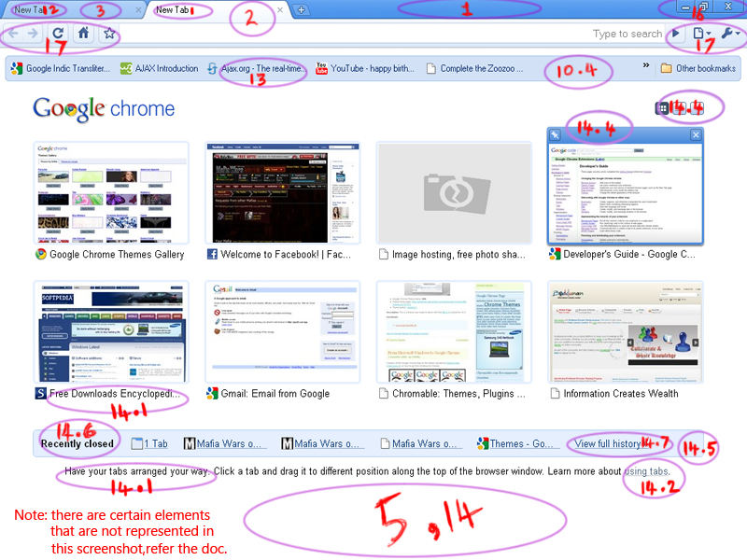Click Gmail: Email from Google title

(x=275, y=393)
